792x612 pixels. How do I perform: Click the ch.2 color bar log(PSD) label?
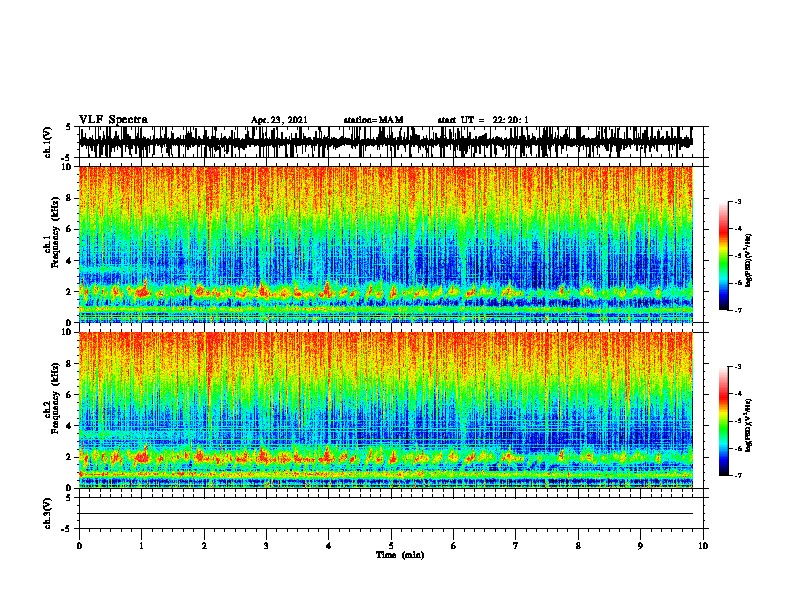pyautogui.click(x=749, y=425)
